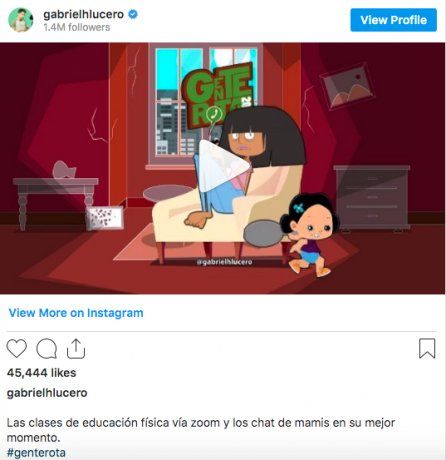
Task: Click the baby character in the video
Action: coord(309,235)
